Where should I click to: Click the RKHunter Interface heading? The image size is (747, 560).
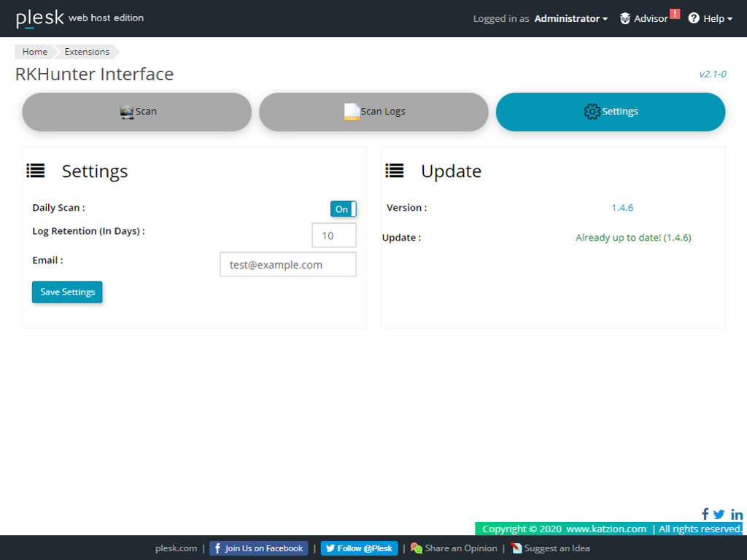pyautogui.click(x=94, y=74)
